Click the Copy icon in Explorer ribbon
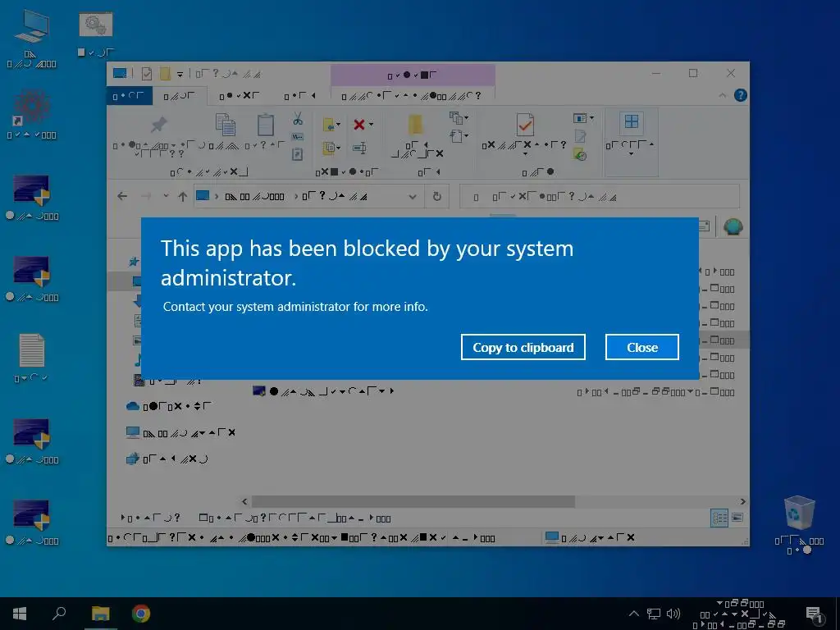The height and width of the screenshot is (630, 840). tap(225, 125)
